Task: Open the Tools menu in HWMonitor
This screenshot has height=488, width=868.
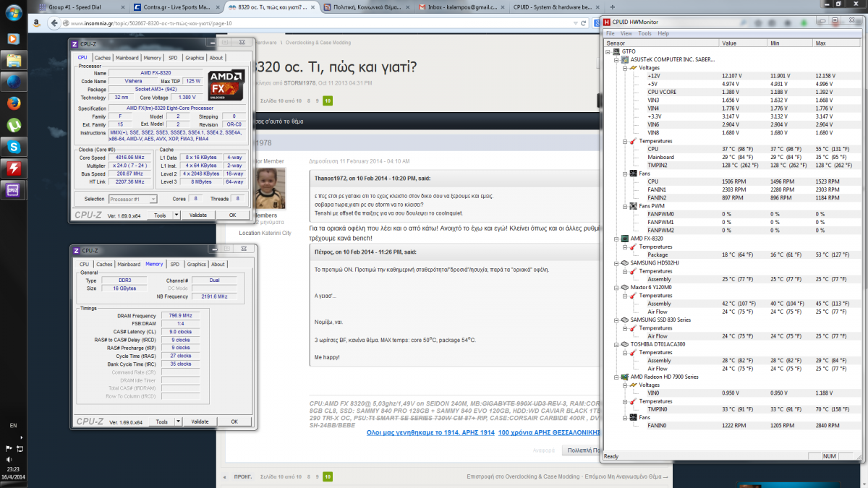Action: coord(644,33)
